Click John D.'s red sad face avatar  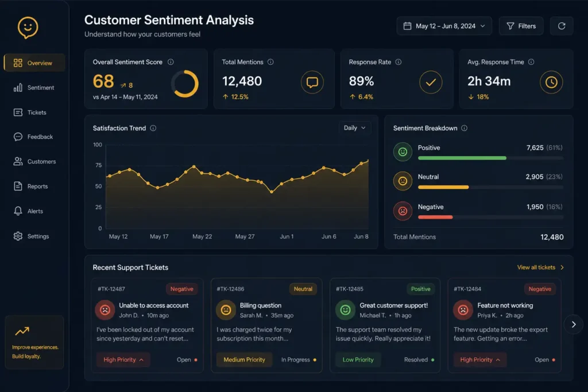point(105,310)
